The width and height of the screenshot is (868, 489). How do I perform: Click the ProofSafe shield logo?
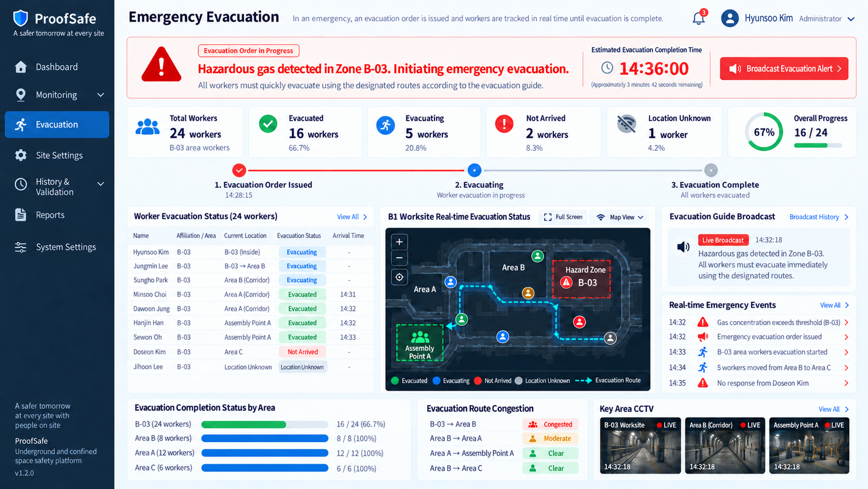20,18
